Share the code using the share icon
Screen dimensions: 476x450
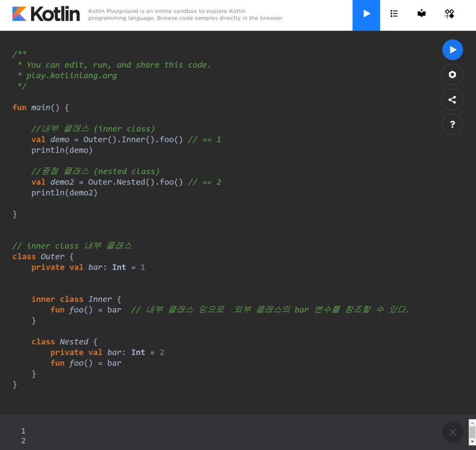click(452, 99)
